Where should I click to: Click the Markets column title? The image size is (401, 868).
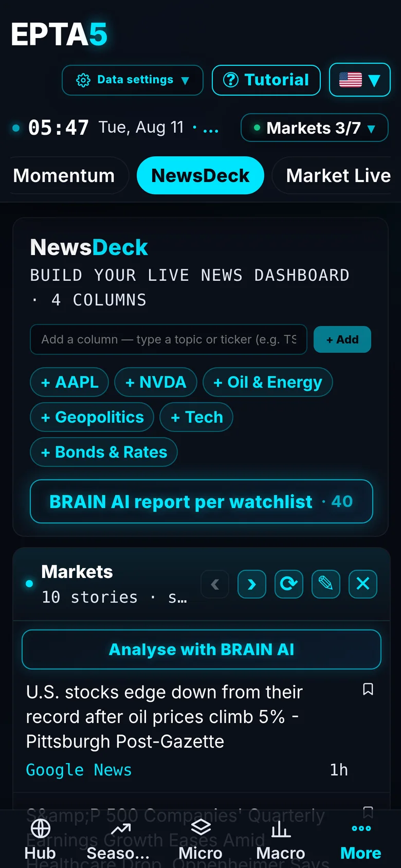click(x=77, y=572)
